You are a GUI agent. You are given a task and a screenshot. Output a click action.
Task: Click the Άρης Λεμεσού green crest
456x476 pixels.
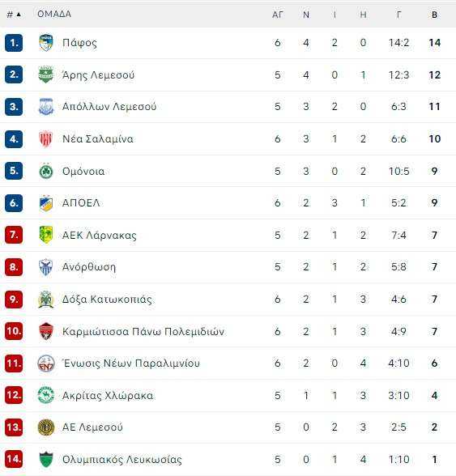click(46, 74)
